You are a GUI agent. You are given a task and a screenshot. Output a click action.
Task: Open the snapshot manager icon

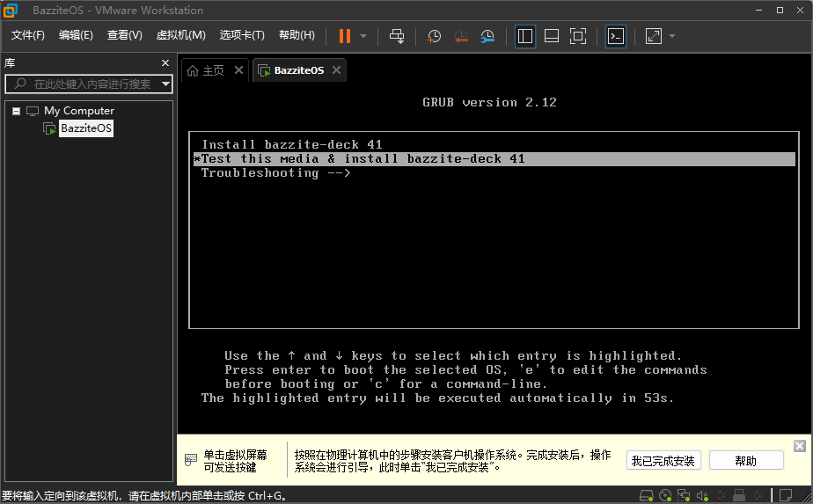487,36
